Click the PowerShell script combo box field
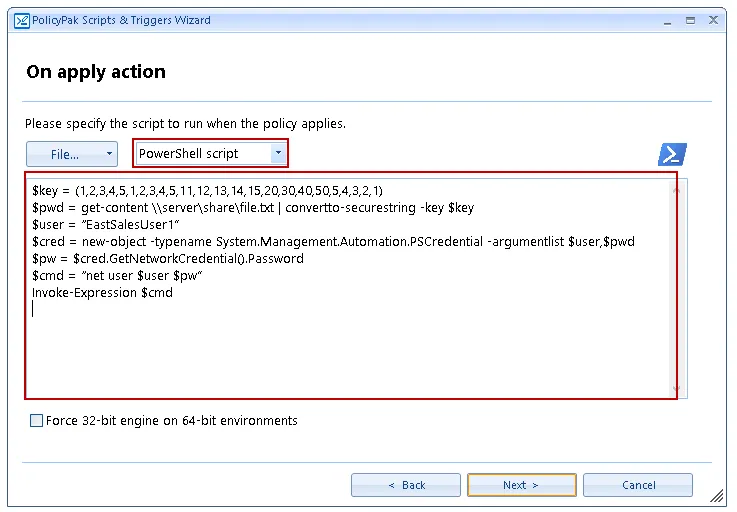This screenshot has height=512, width=737. (202, 154)
